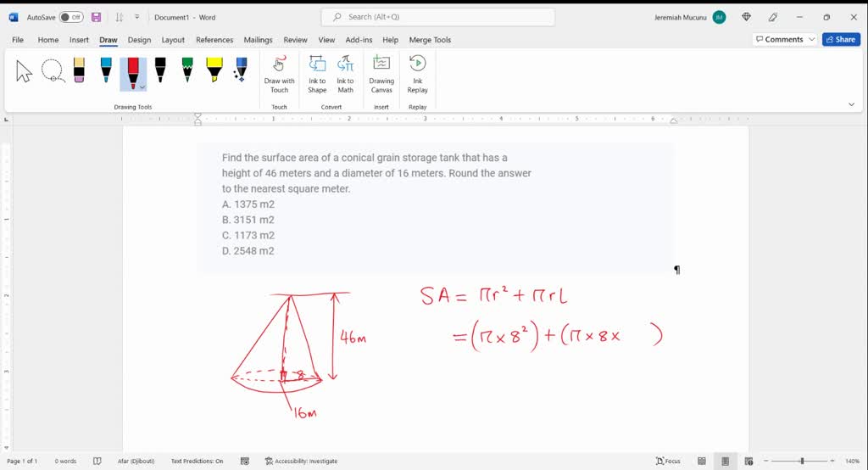Adjust the zoom slider handle
The width and height of the screenshot is (868, 470).
802,462
